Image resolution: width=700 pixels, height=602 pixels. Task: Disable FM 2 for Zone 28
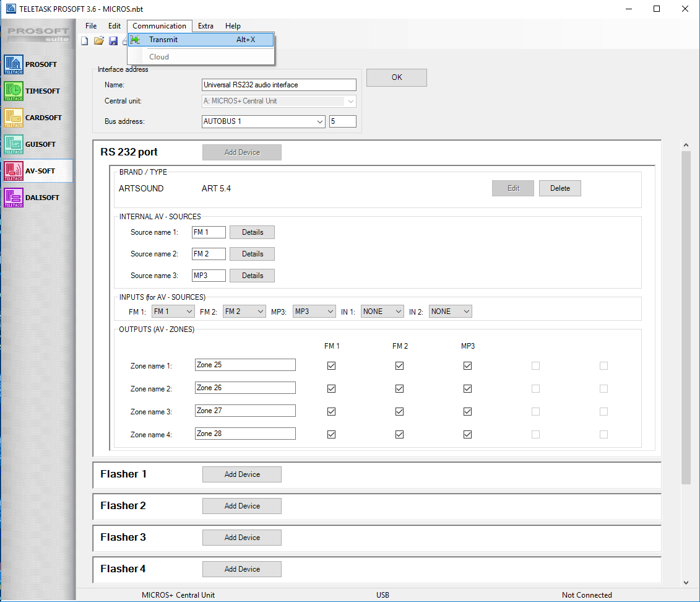[x=399, y=435]
